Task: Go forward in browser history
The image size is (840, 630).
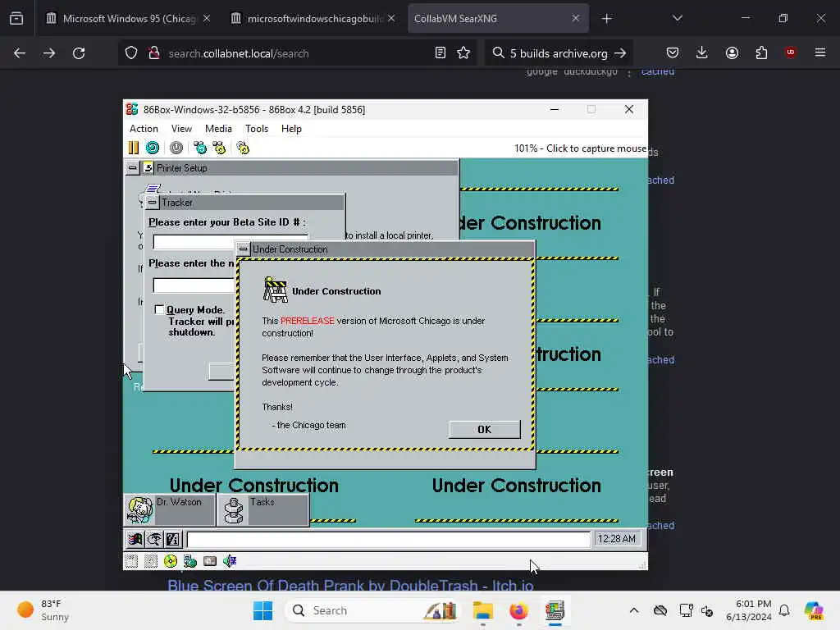Action: tap(48, 53)
